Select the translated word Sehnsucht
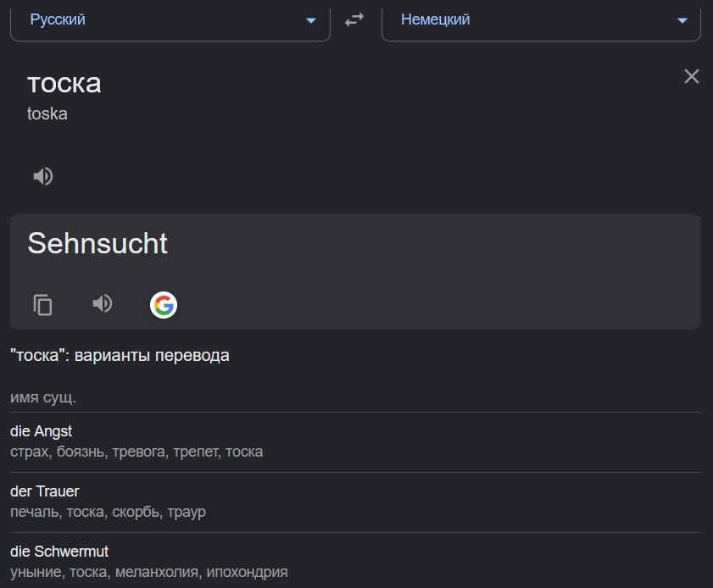713x588 pixels. click(x=97, y=243)
